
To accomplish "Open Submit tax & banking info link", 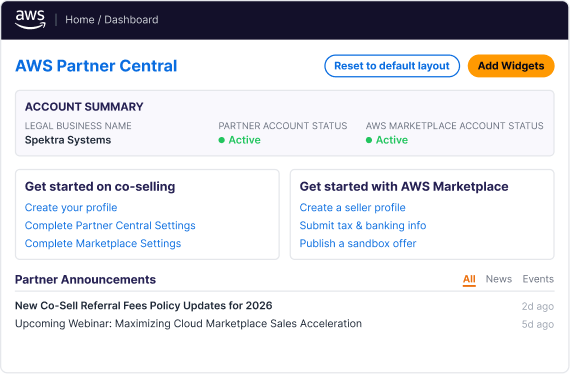I will 363,225.
